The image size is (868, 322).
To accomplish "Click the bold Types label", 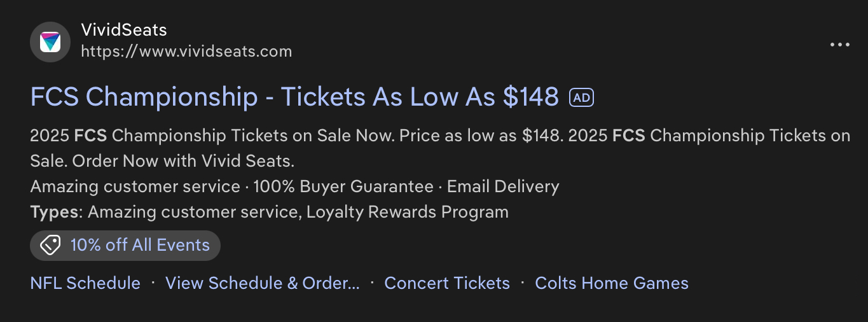I will (x=56, y=212).
